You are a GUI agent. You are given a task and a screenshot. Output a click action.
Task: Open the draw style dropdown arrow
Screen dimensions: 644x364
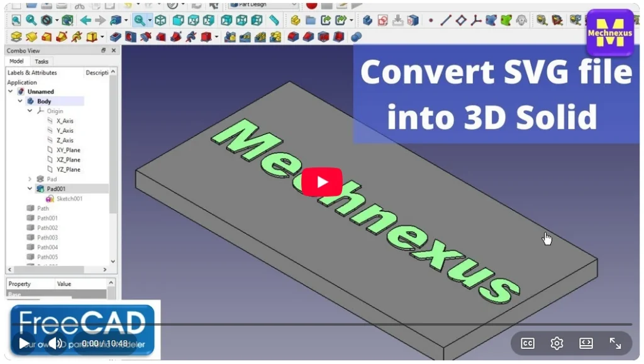point(57,20)
